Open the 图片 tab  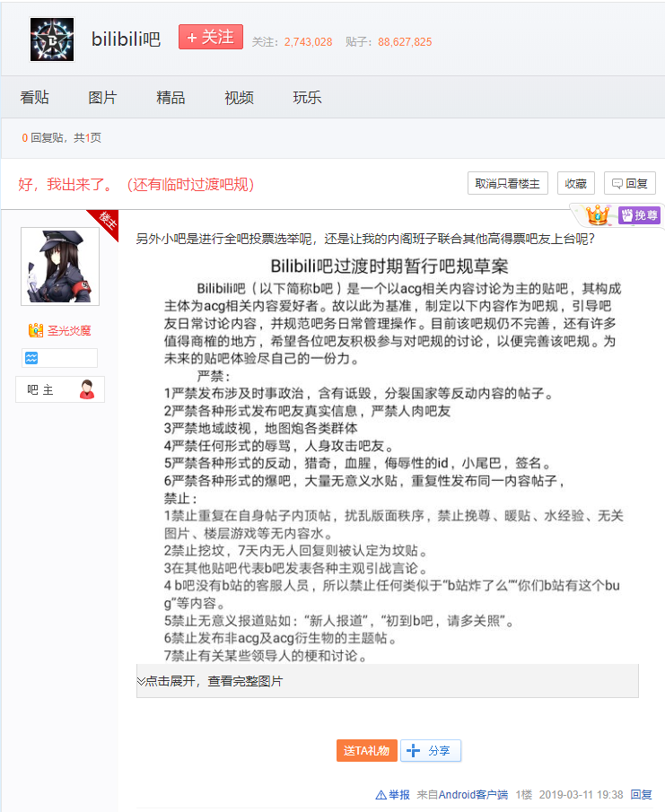click(x=102, y=97)
